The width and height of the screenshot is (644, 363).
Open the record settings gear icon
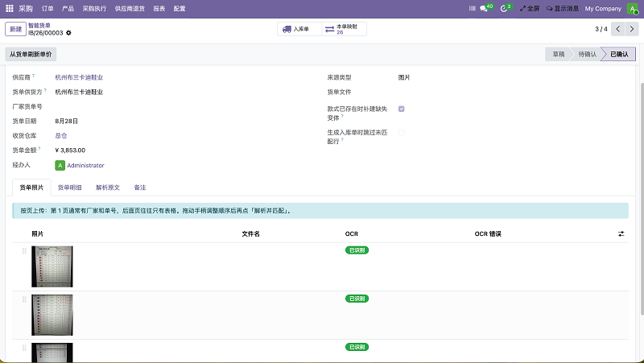(68, 33)
